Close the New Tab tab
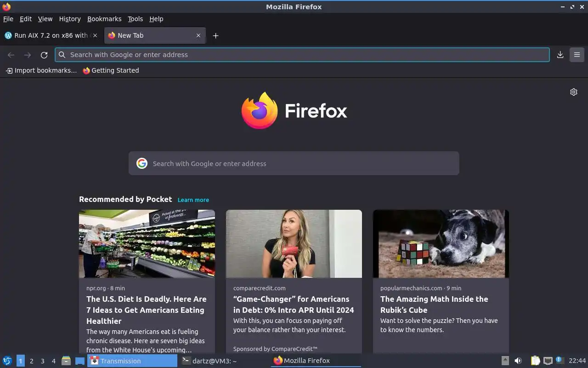Viewport: 588px width, 368px height. pyautogui.click(x=198, y=35)
